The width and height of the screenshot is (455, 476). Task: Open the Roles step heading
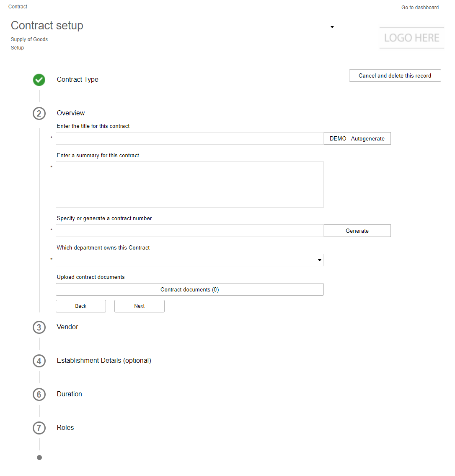point(65,427)
